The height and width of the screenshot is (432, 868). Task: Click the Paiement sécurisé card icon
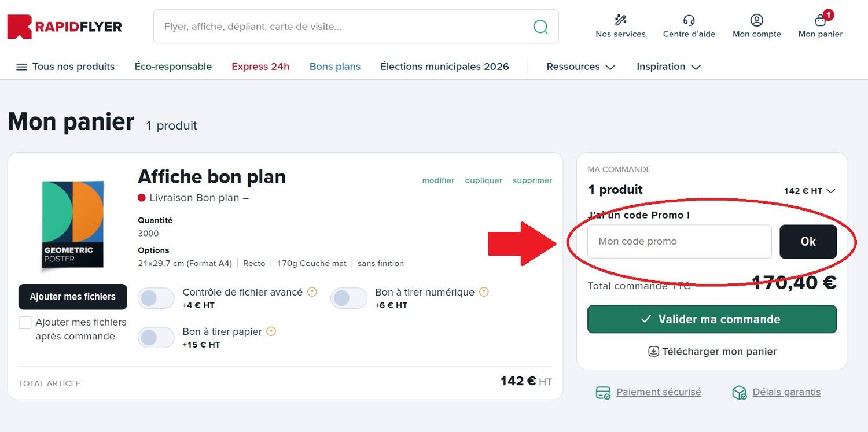[603, 392]
